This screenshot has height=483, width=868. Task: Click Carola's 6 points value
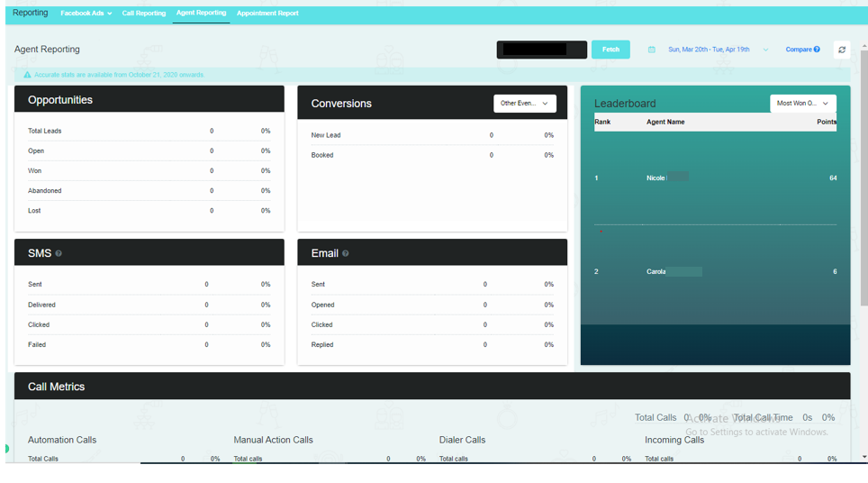tap(835, 271)
